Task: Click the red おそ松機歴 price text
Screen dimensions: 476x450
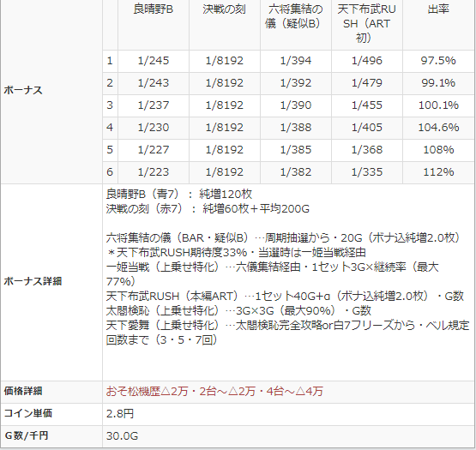Action: pos(214,392)
